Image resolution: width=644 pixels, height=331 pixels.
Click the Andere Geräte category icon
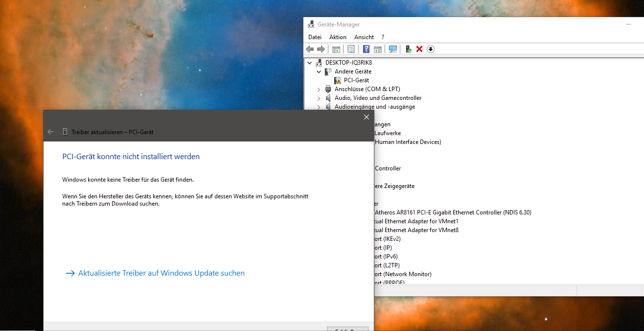[x=328, y=71]
